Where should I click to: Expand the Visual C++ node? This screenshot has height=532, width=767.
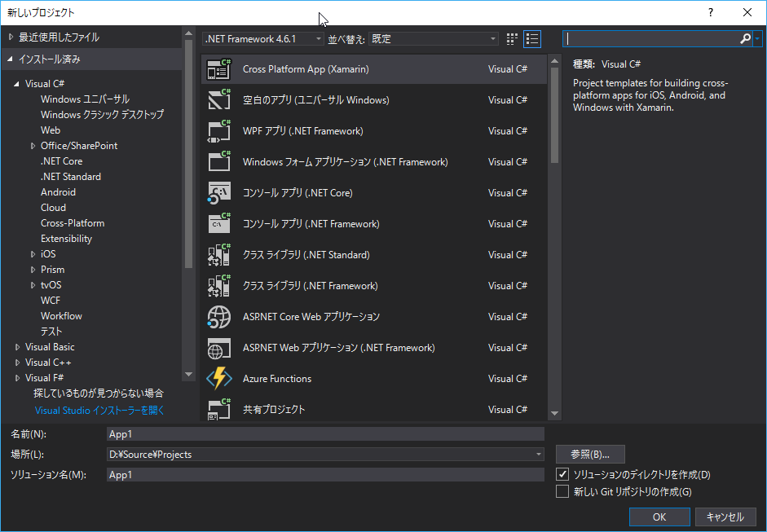pos(17,363)
